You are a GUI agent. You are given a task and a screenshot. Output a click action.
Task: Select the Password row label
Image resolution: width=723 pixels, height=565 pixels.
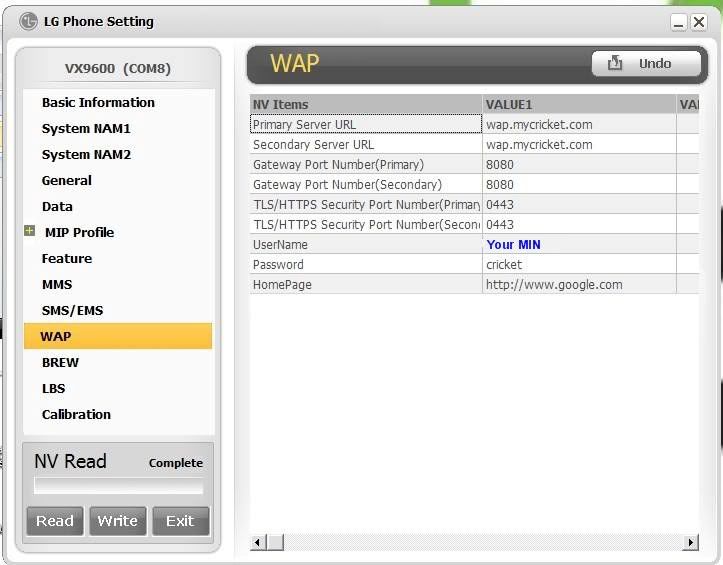366,264
